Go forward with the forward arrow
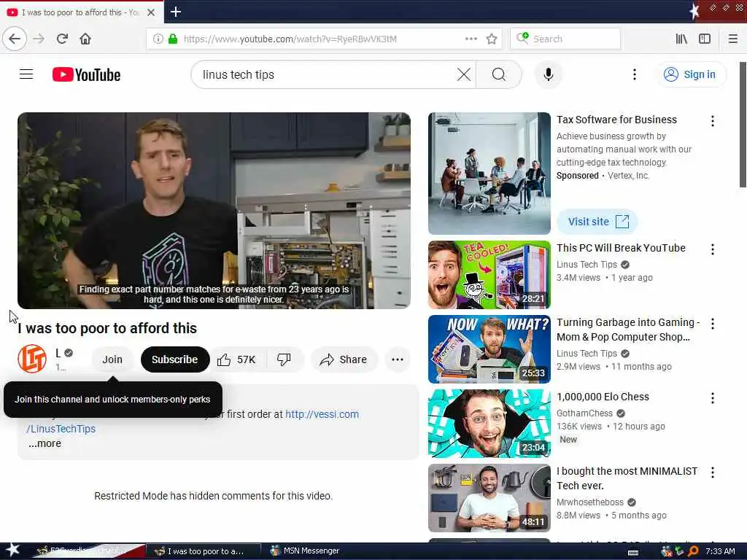This screenshot has width=747, height=560. click(x=39, y=39)
